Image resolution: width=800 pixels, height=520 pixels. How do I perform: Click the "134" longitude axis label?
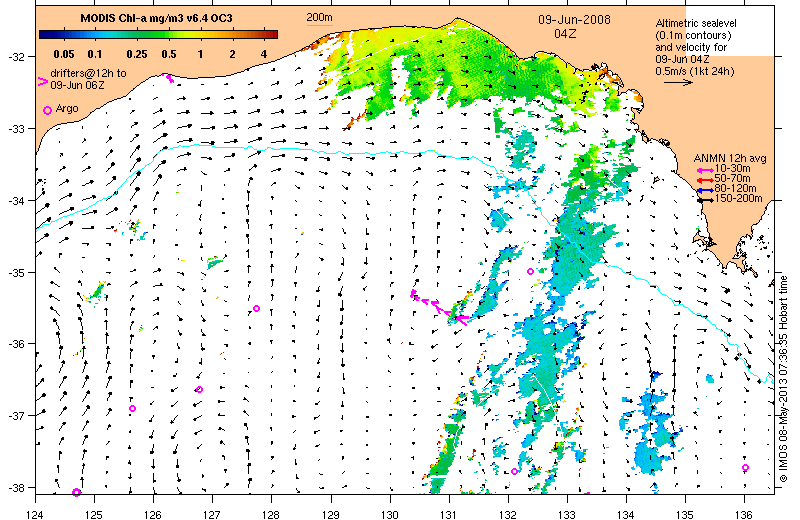click(626, 514)
